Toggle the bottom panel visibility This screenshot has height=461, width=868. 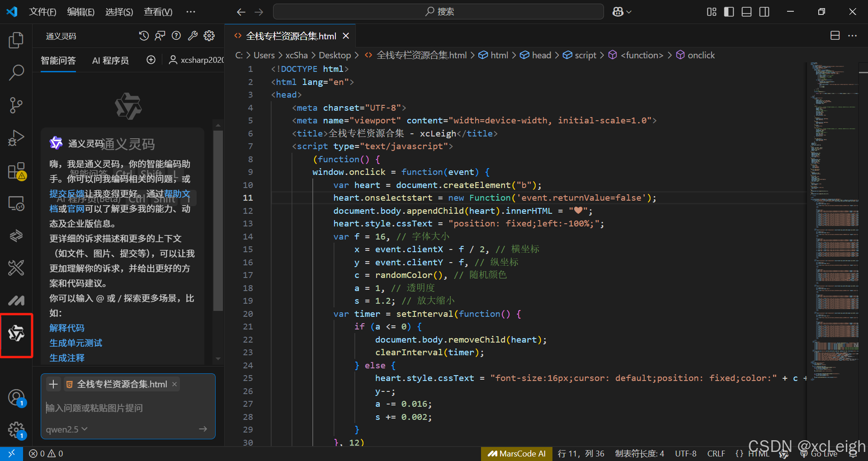(746, 12)
